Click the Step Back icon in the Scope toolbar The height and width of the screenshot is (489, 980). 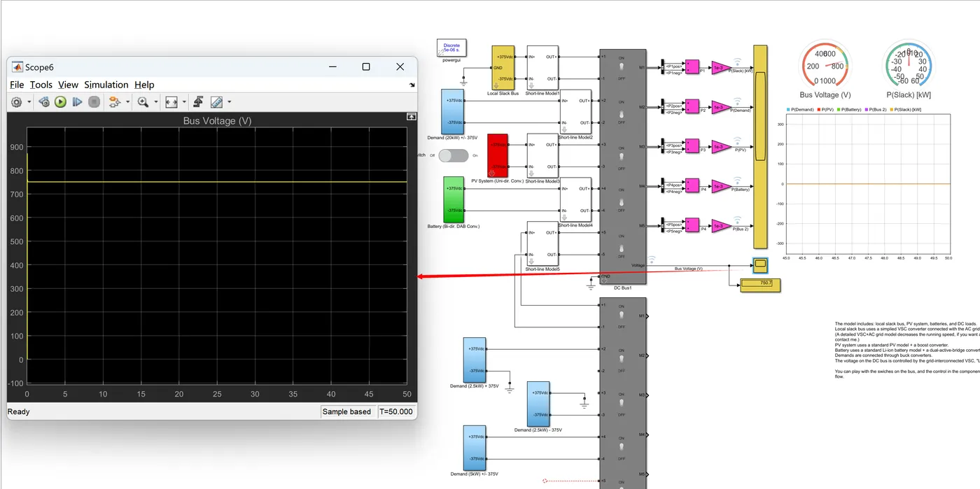[44, 102]
